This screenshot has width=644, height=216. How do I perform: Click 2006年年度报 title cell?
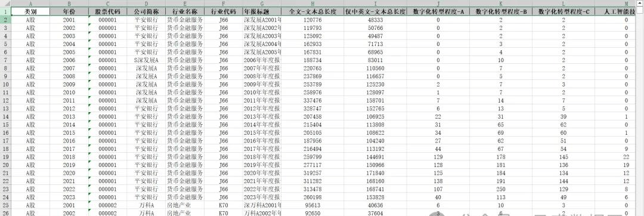[262, 60]
